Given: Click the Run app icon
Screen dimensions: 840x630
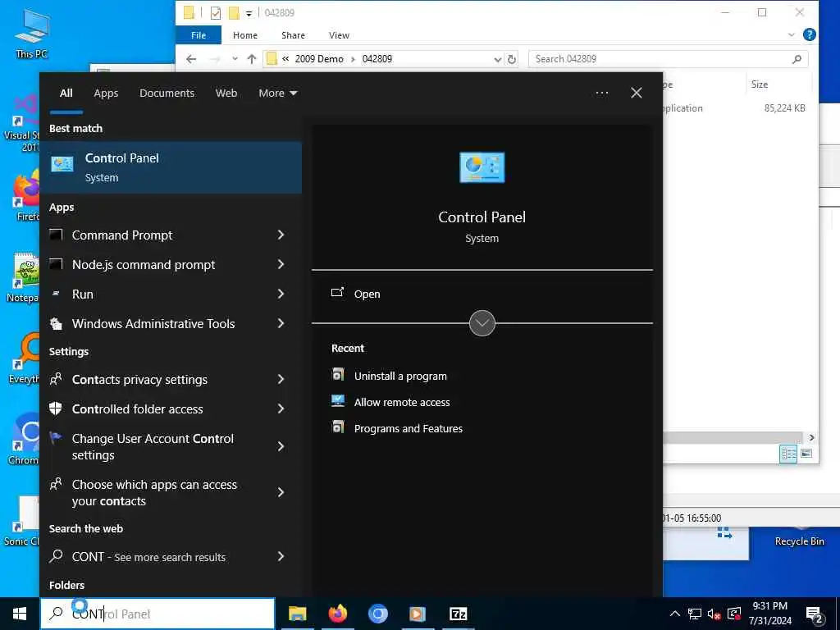Looking at the screenshot, I should point(56,294).
